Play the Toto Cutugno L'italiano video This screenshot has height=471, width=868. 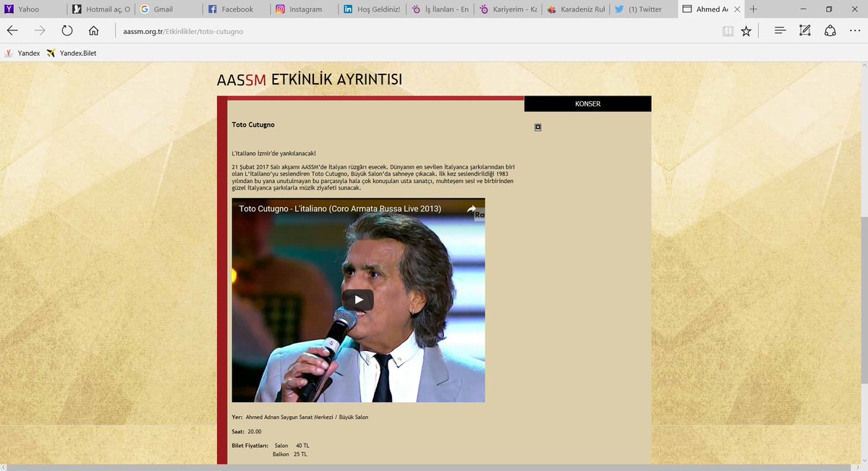click(x=357, y=300)
